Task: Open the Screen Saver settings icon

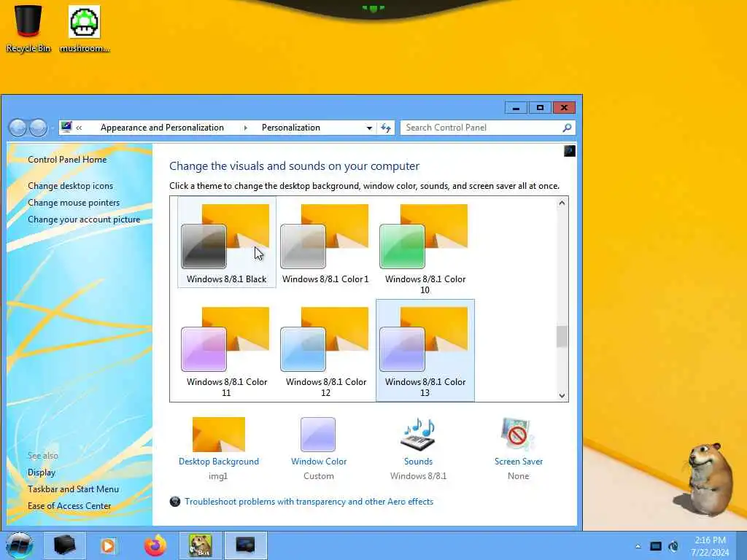Action: pos(518,435)
